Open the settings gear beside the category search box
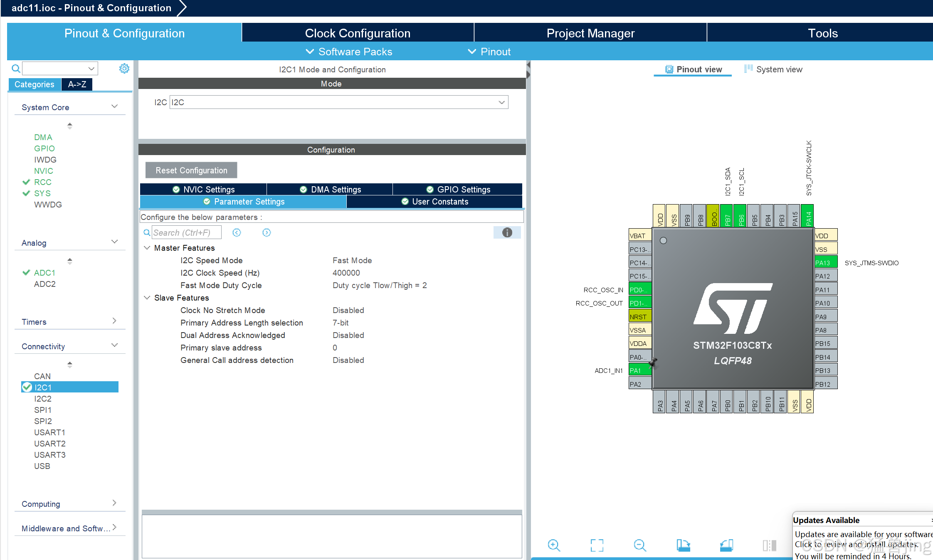 (x=124, y=68)
